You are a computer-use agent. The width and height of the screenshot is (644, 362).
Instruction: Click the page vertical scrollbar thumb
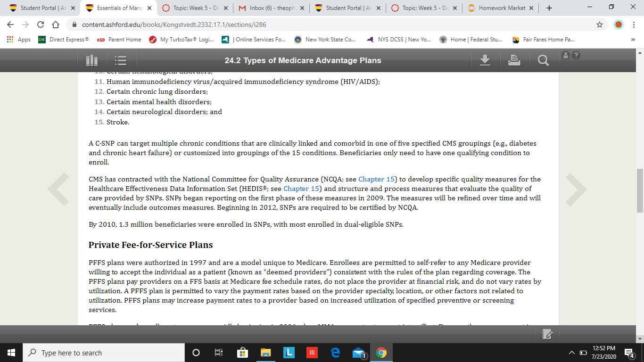coord(640,190)
